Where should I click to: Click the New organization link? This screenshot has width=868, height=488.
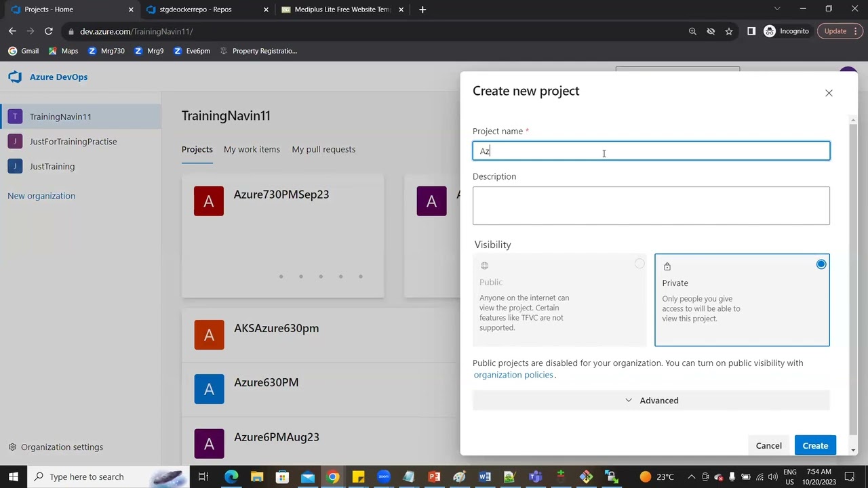[41, 196]
